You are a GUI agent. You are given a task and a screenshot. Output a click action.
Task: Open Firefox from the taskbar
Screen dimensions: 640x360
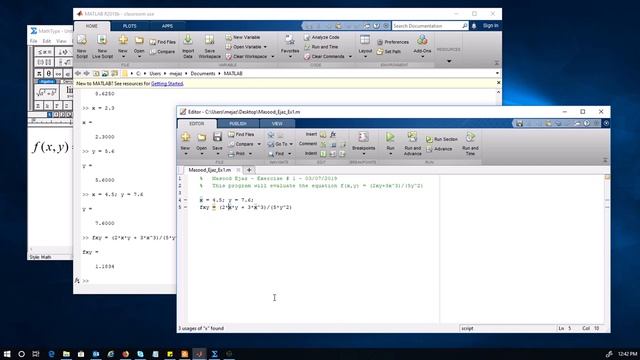[x=126, y=354]
